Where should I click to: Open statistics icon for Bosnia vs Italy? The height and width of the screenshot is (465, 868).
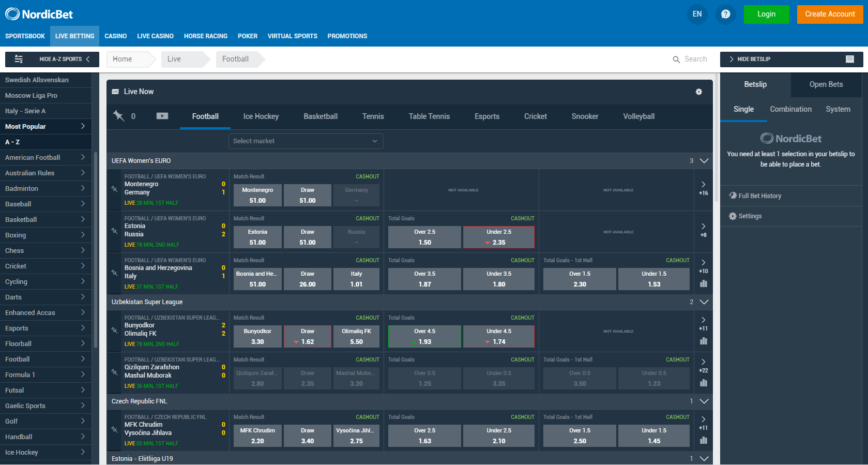coord(703,283)
